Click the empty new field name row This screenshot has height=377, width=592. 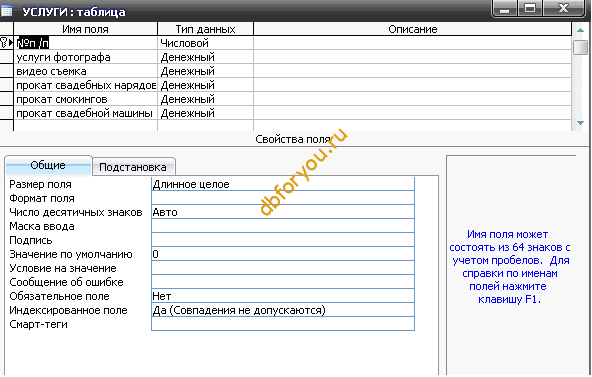click(x=85, y=126)
